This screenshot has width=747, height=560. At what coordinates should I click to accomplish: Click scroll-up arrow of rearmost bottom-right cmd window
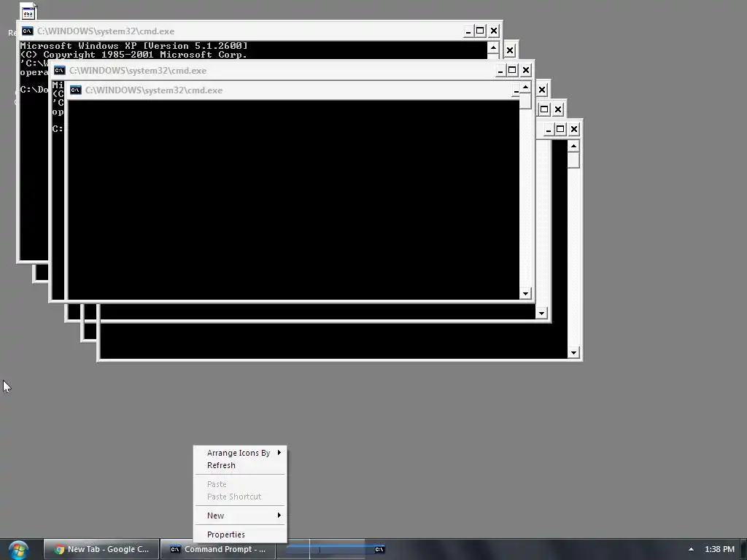(573, 146)
